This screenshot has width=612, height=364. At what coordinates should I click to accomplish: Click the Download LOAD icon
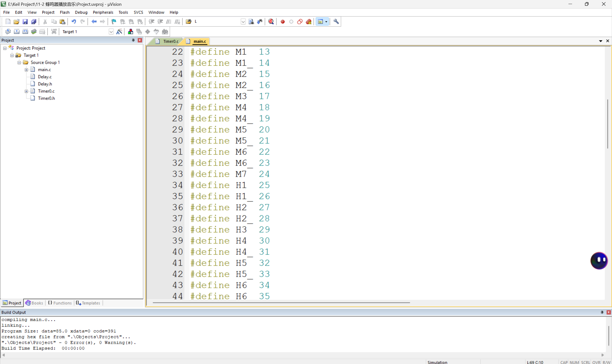tap(54, 31)
